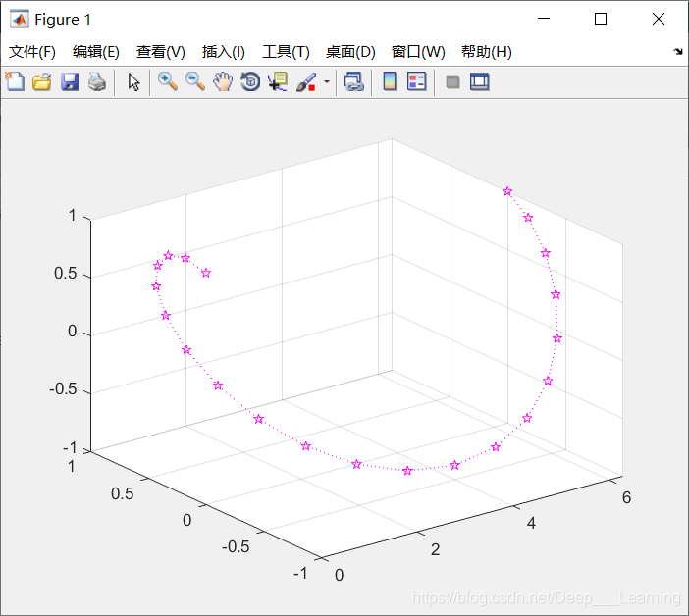Print the figure using the printer icon
689x616 pixels.
click(97, 81)
